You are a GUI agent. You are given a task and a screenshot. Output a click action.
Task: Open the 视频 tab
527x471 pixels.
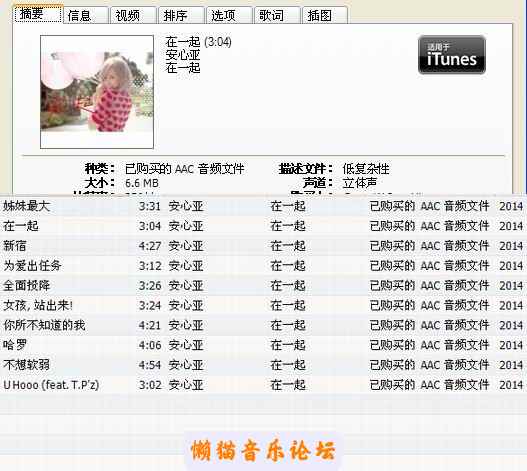click(134, 15)
